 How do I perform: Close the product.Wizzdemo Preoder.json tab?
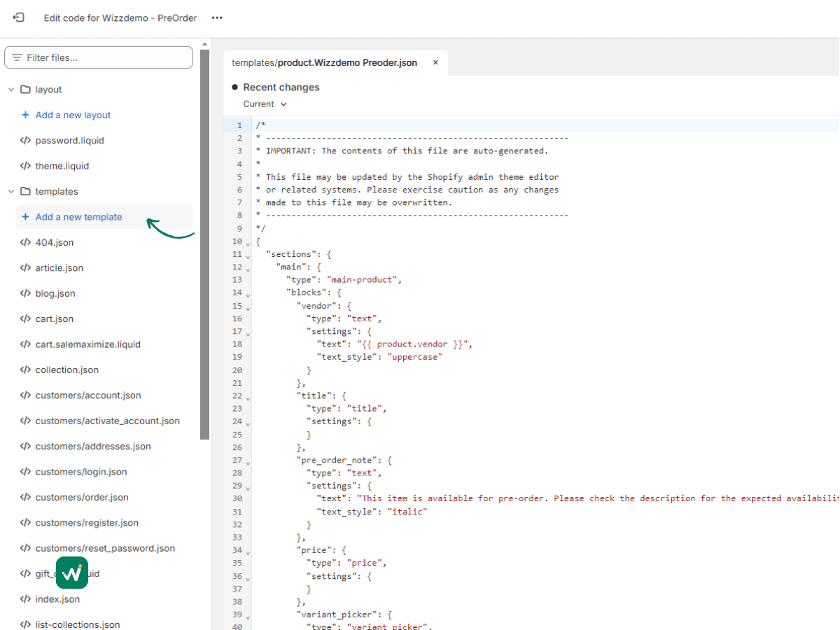click(435, 62)
